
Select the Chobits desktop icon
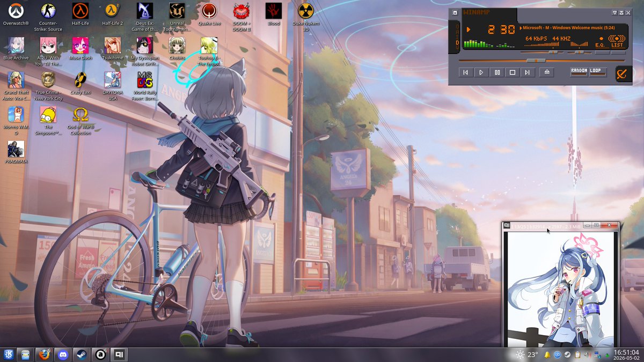[x=177, y=48]
